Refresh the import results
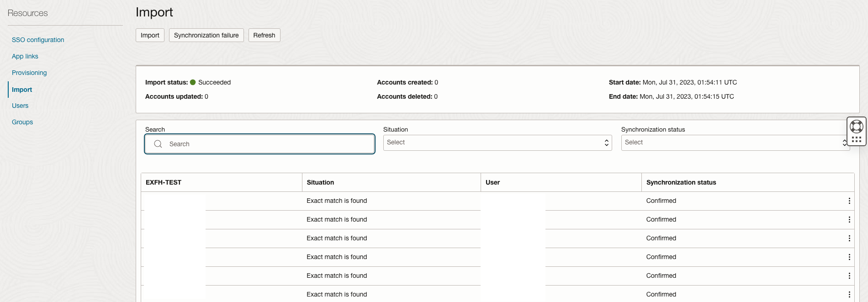Screen dimensions: 868x302 [x=264, y=35]
